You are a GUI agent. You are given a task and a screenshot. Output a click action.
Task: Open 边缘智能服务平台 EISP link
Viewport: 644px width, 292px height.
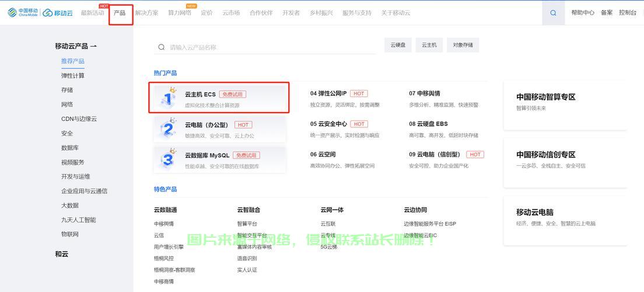point(430,224)
